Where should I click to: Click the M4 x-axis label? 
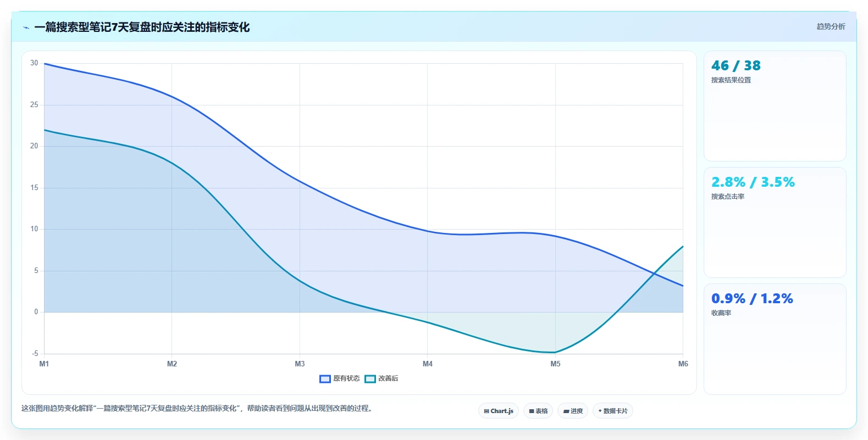[x=428, y=364]
